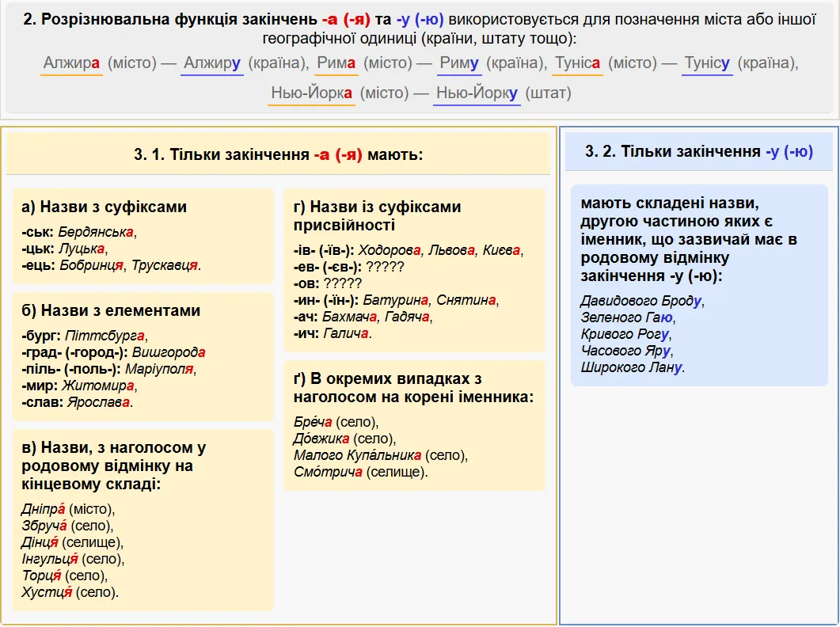This screenshot has height=627, width=840.
Task: Select the example Давидового Броду
Action: 640,301
